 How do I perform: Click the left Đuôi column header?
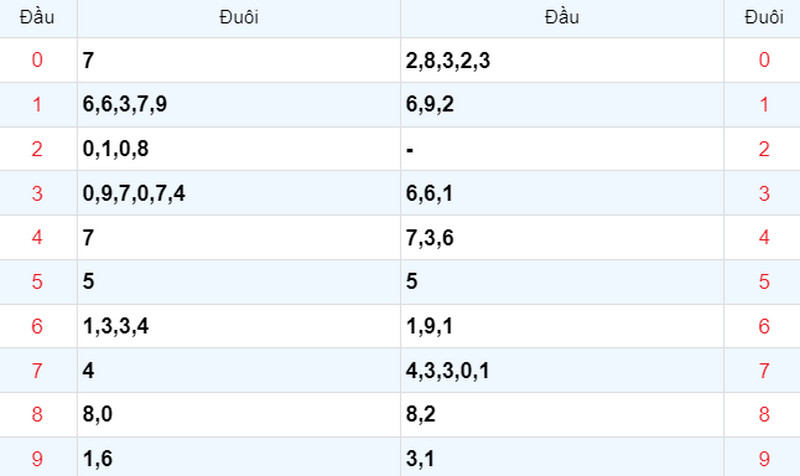coord(239,17)
